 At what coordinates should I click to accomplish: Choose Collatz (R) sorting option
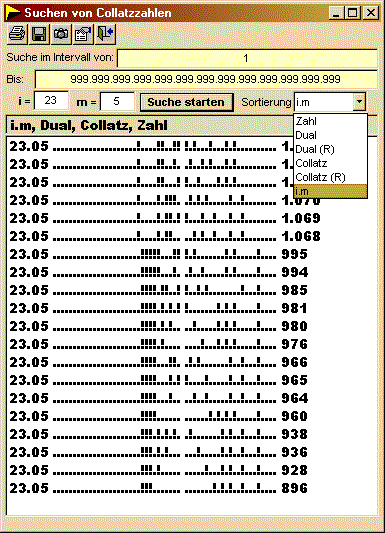pyautogui.click(x=330, y=177)
